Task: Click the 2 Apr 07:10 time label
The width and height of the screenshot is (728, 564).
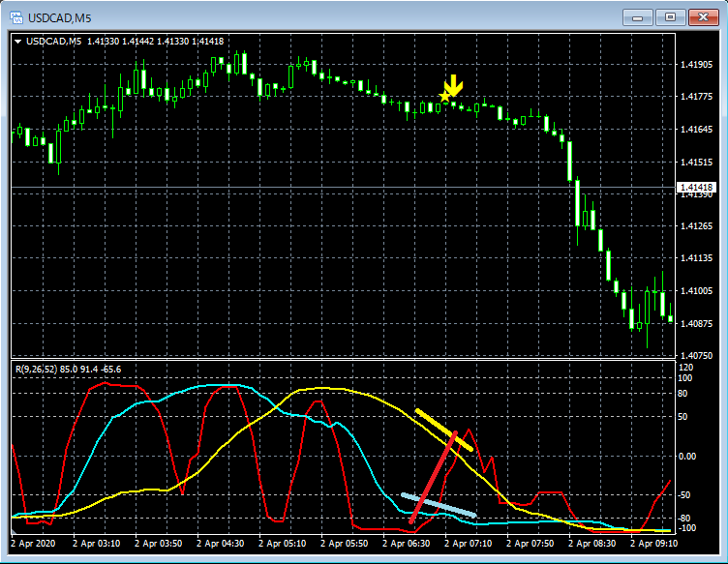Action: pos(466,545)
